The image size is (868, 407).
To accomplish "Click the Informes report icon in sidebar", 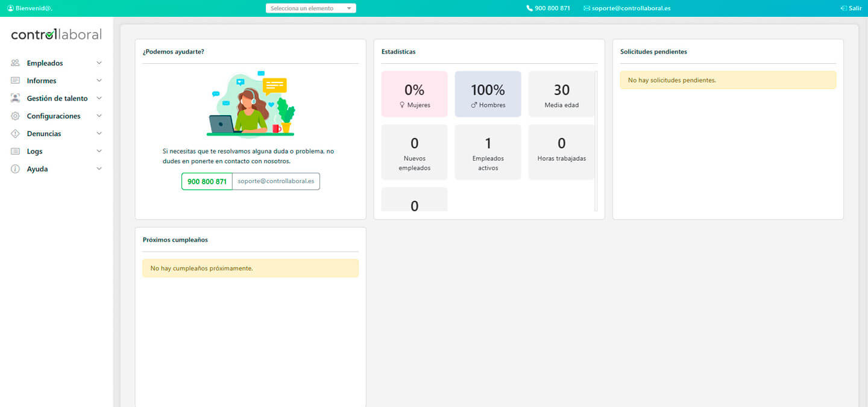I will click(15, 81).
